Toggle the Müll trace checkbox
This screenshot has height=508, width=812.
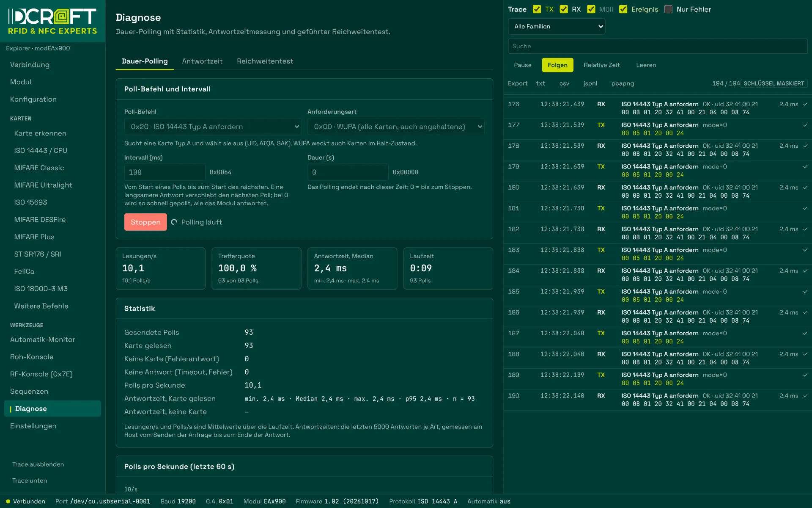[x=591, y=9]
